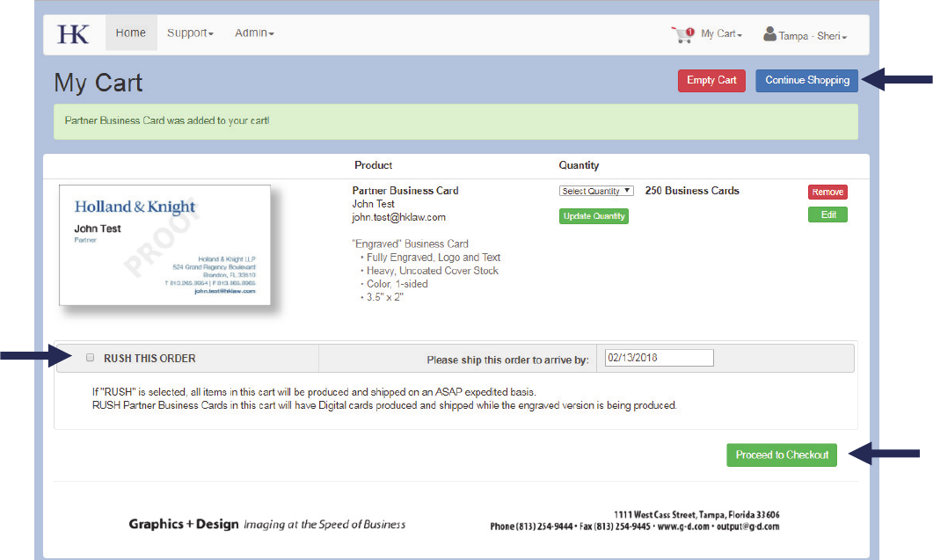
Task: Click the Empty Cart button
Action: tap(711, 80)
